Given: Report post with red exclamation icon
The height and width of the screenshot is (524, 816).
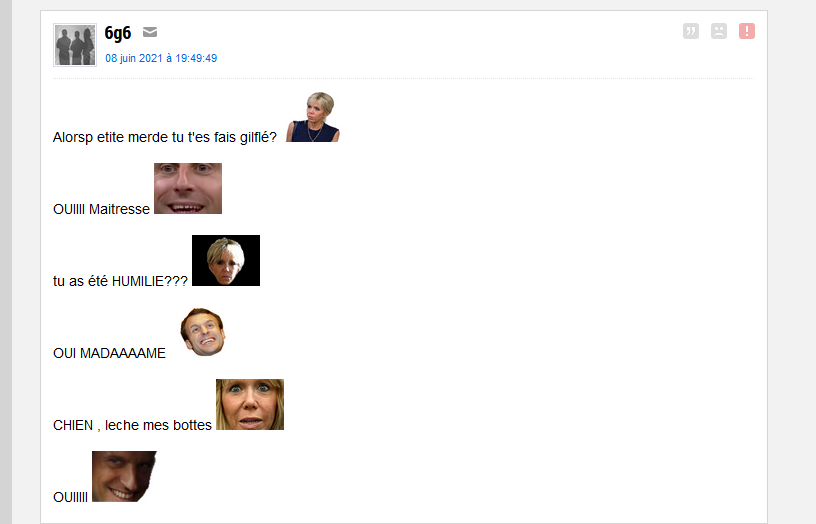Looking at the screenshot, I should (747, 31).
